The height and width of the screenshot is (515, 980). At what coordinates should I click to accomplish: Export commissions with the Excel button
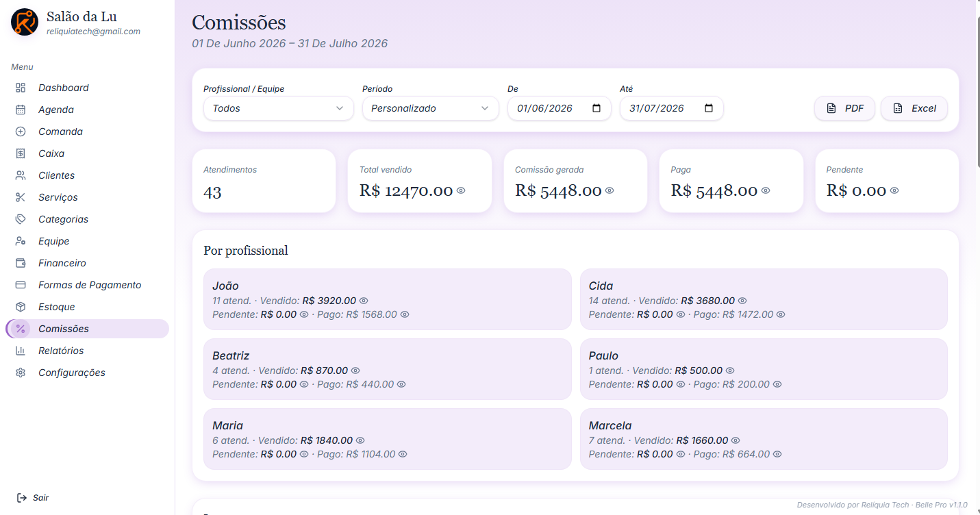click(x=914, y=108)
